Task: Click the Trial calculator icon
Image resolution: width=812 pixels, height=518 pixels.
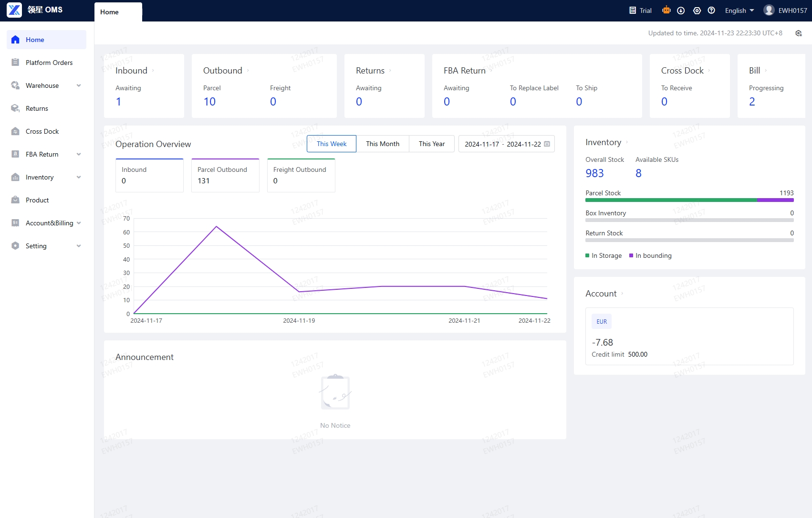Action: point(633,11)
